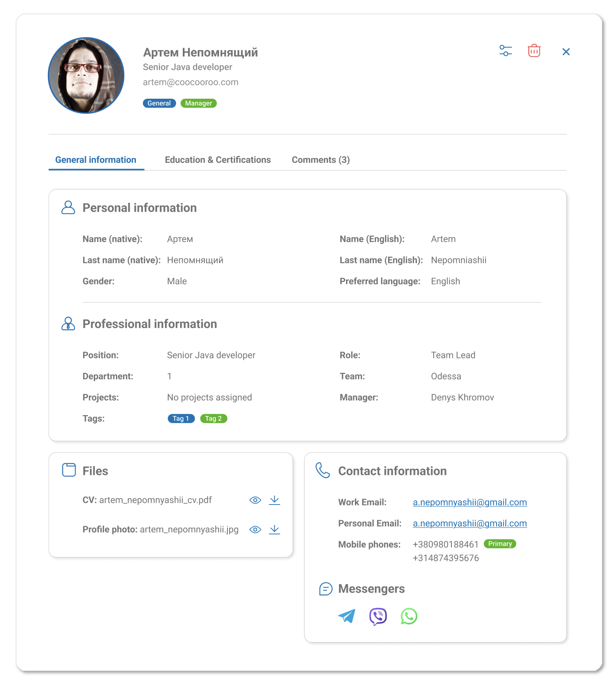The image size is (616, 686).
Task: Select the General information tab
Action: click(x=96, y=160)
